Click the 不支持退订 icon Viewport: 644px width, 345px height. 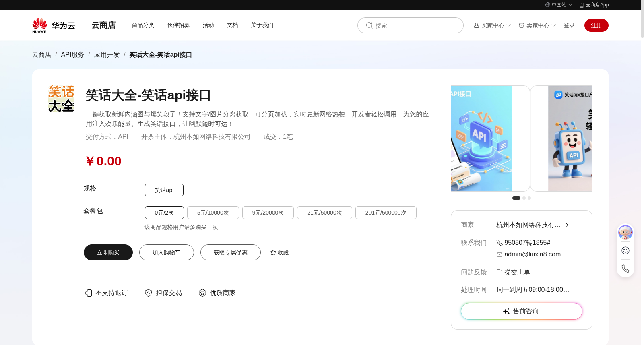point(88,293)
